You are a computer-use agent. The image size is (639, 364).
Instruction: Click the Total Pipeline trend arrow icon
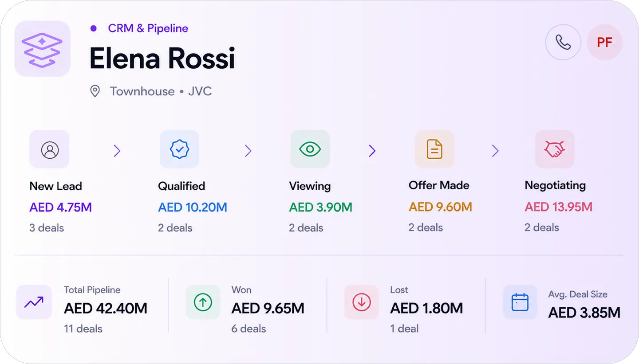click(x=34, y=302)
